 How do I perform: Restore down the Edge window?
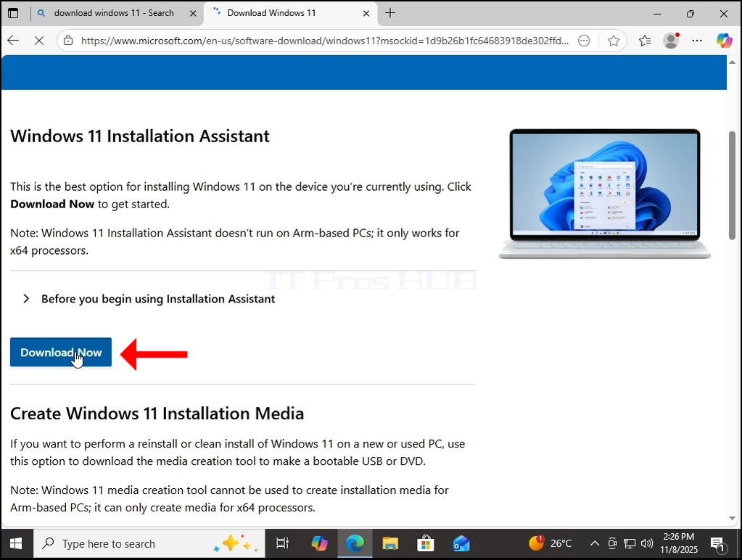point(691,14)
